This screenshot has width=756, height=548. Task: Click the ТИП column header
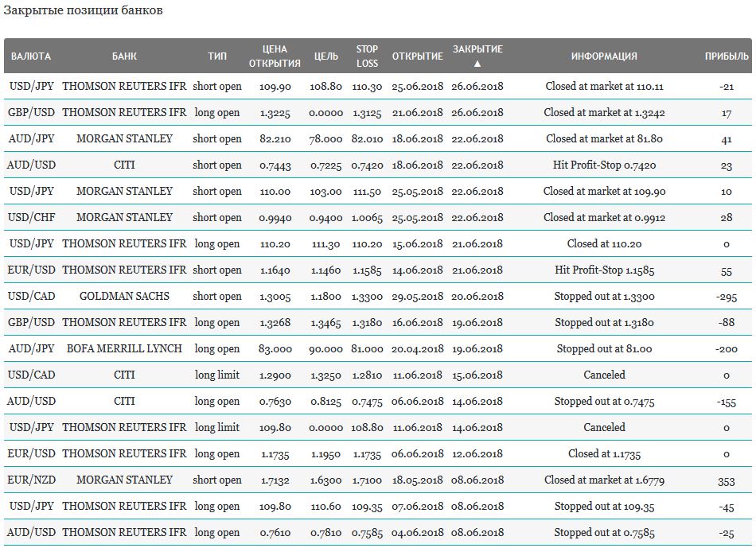(217, 56)
